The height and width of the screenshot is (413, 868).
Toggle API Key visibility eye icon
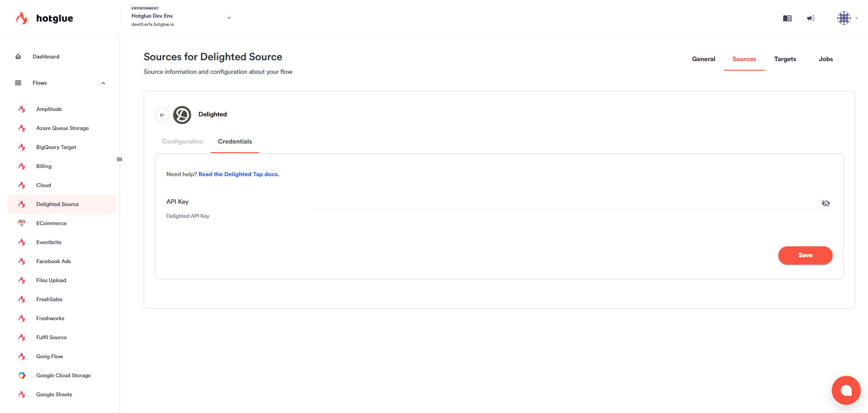[x=826, y=203]
